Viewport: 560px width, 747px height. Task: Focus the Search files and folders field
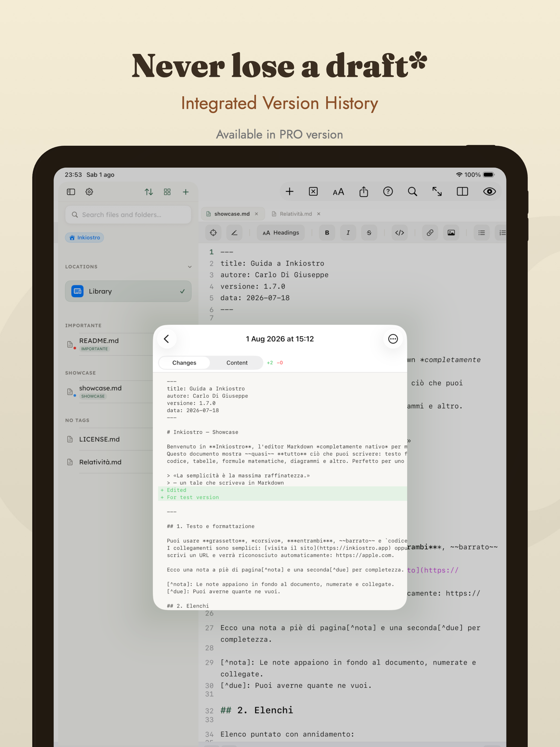pos(128,215)
